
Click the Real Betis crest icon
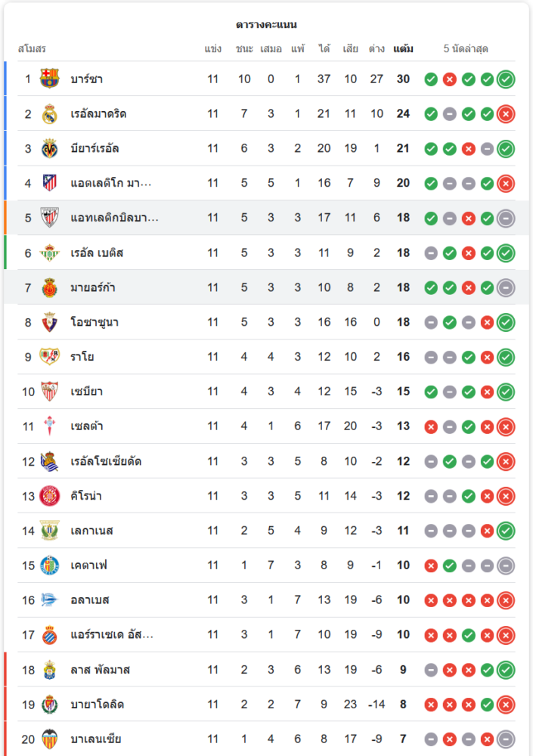point(50,253)
